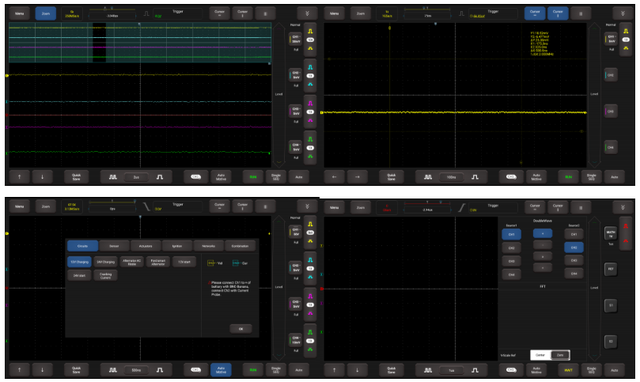640x382 pixels.
Task: Toggle blue Zoom button in top-left scope
Action: tap(46, 13)
